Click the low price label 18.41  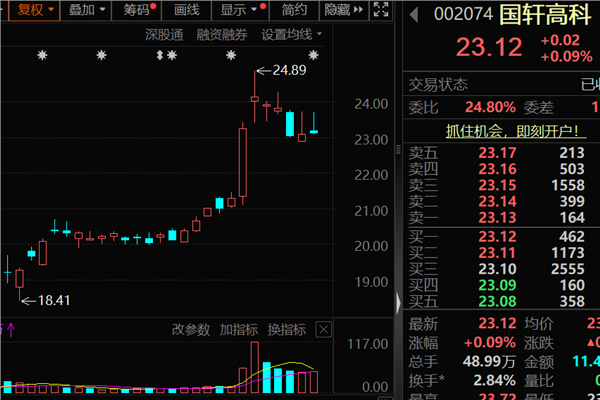[54, 301]
